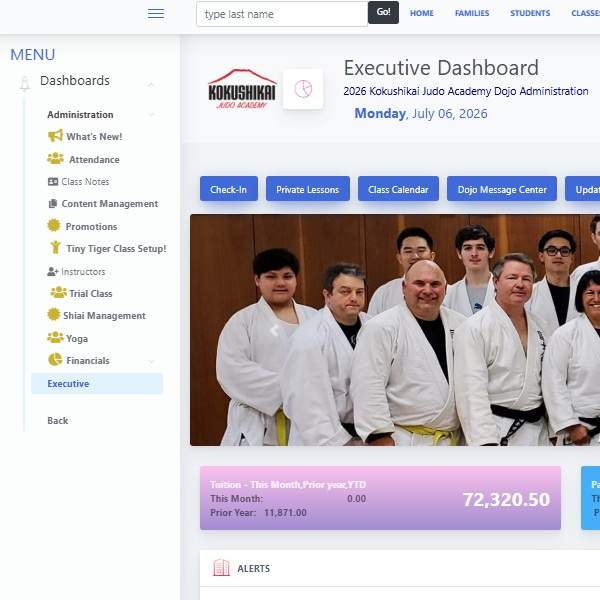600x600 pixels.
Task: Click the Dashboards bell icon
Action: point(24,83)
